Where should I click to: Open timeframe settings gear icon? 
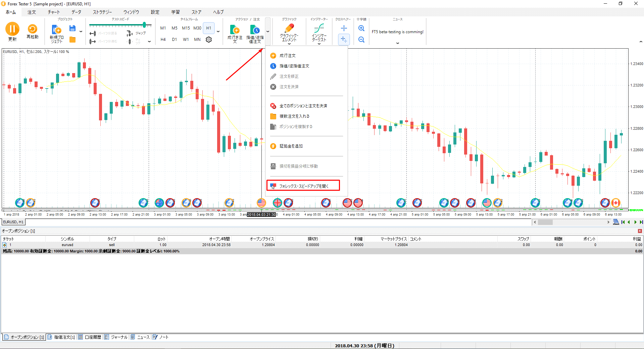209,40
